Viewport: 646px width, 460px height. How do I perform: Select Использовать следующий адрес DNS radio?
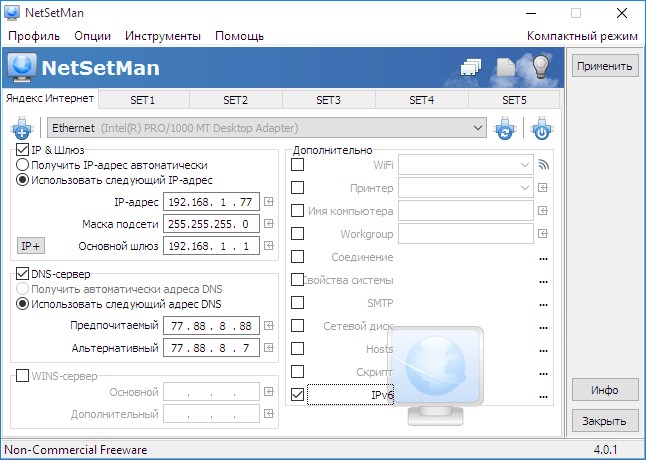coord(22,304)
